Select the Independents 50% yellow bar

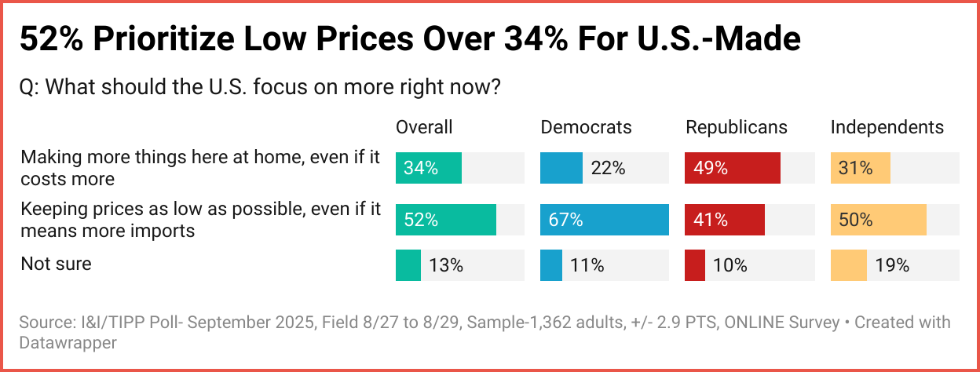point(879,220)
